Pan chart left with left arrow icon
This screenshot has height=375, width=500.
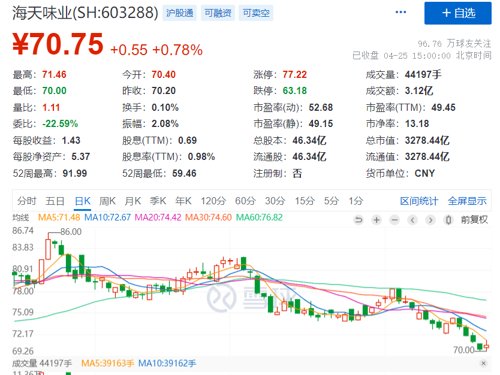[x=413, y=220]
